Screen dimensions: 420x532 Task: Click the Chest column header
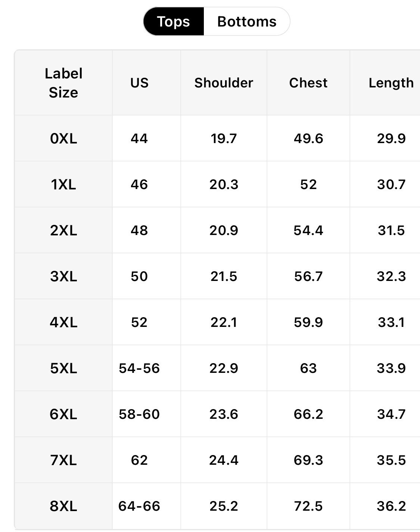point(308,83)
